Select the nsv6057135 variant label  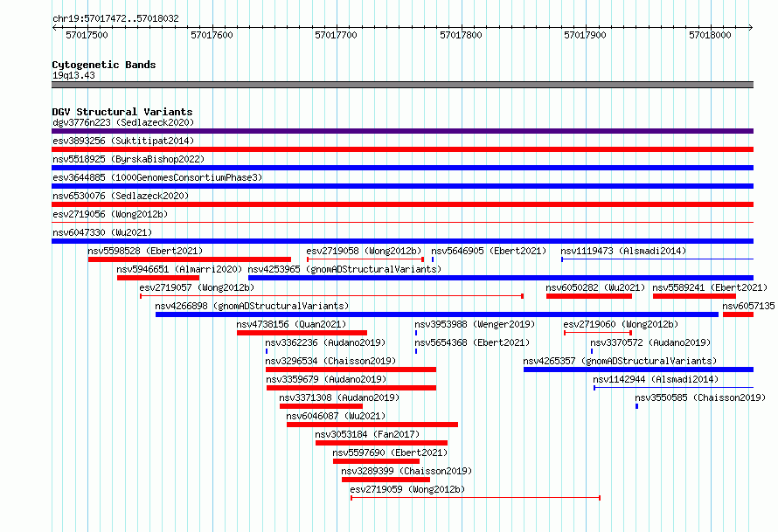point(748,306)
